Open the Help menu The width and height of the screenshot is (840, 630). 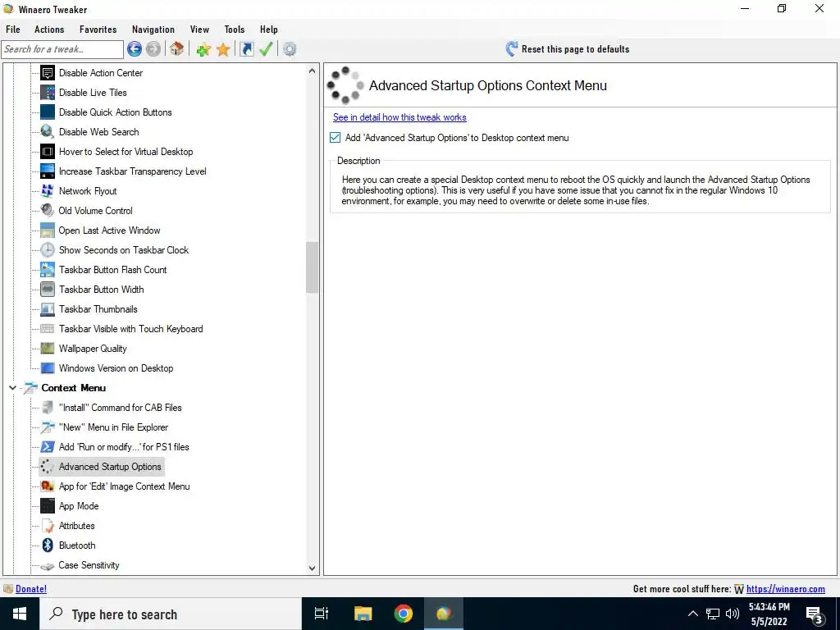coord(269,30)
